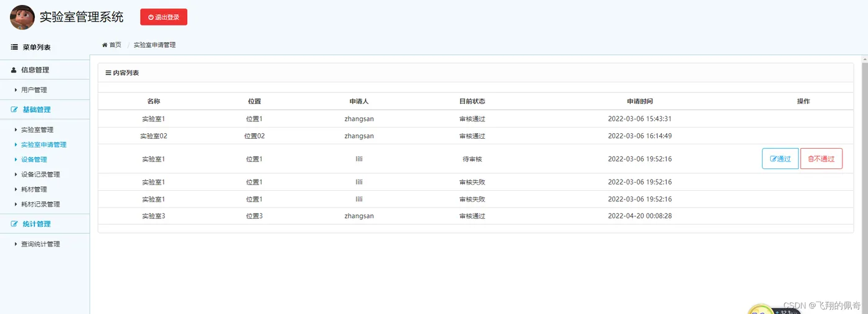Click the 操作 column header
The height and width of the screenshot is (314, 868).
(x=804, y=102)
